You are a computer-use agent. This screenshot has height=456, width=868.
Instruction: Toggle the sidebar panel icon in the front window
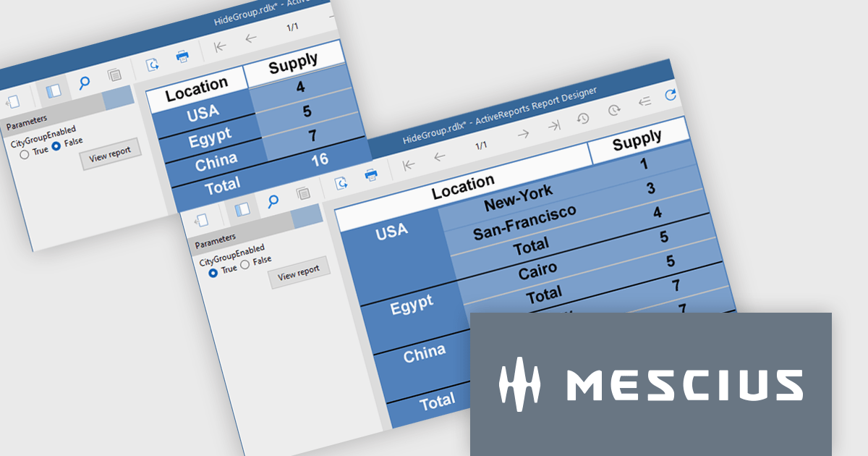pos(242,209)
